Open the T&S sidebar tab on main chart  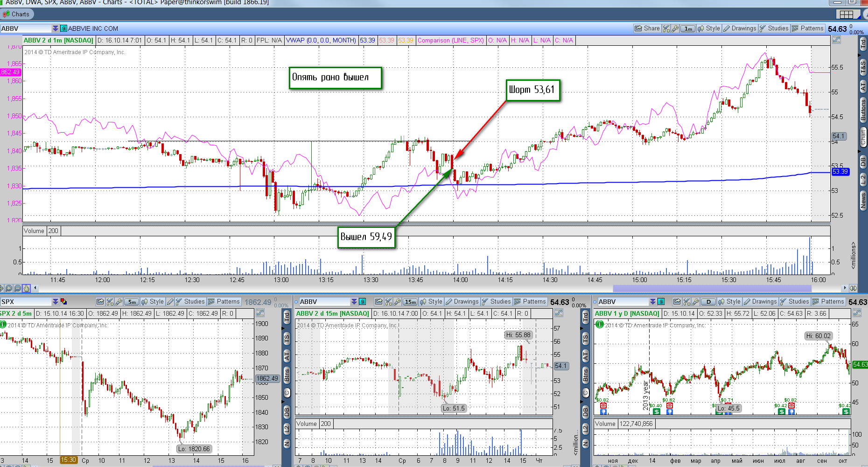[x=863, y=67]
